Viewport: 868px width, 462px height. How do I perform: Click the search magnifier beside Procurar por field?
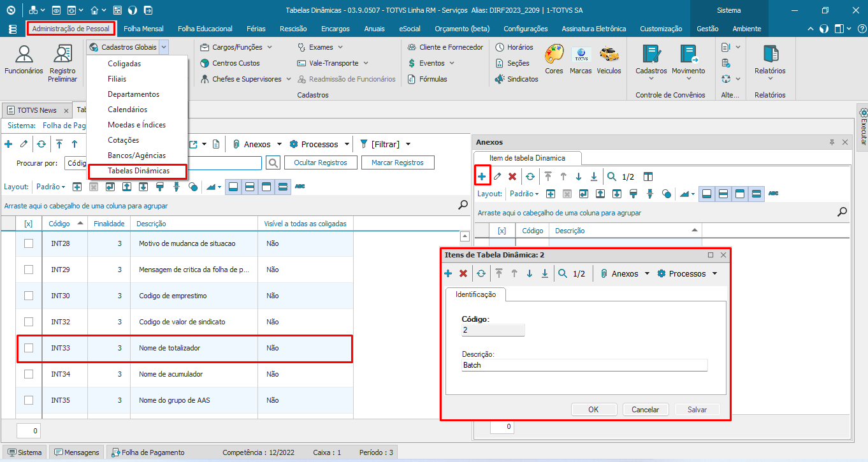point(273,163)
